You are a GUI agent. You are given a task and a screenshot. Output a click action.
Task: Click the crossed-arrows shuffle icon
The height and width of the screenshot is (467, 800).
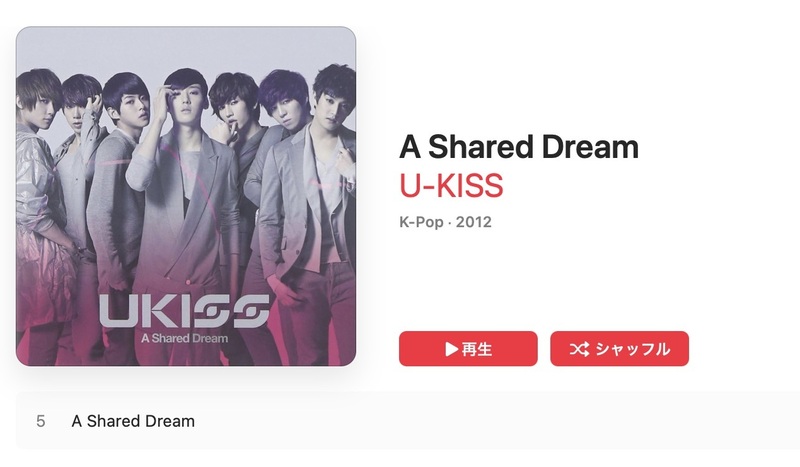point(580,349)
